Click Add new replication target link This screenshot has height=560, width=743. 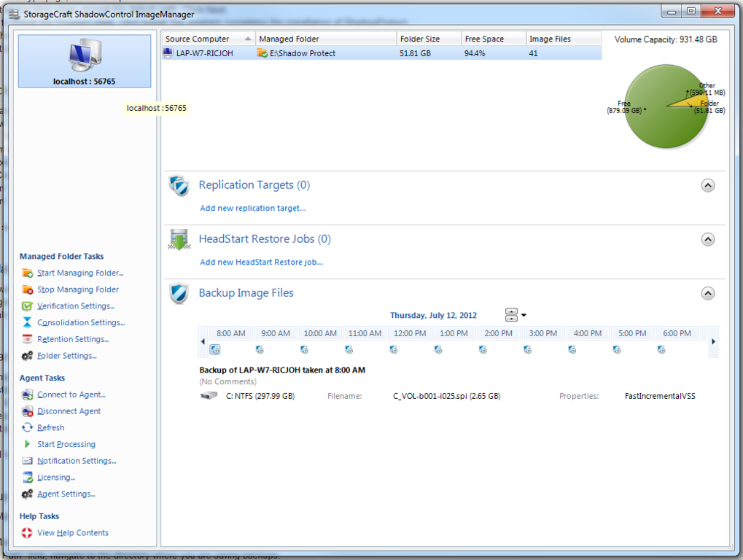pos(252,208)
